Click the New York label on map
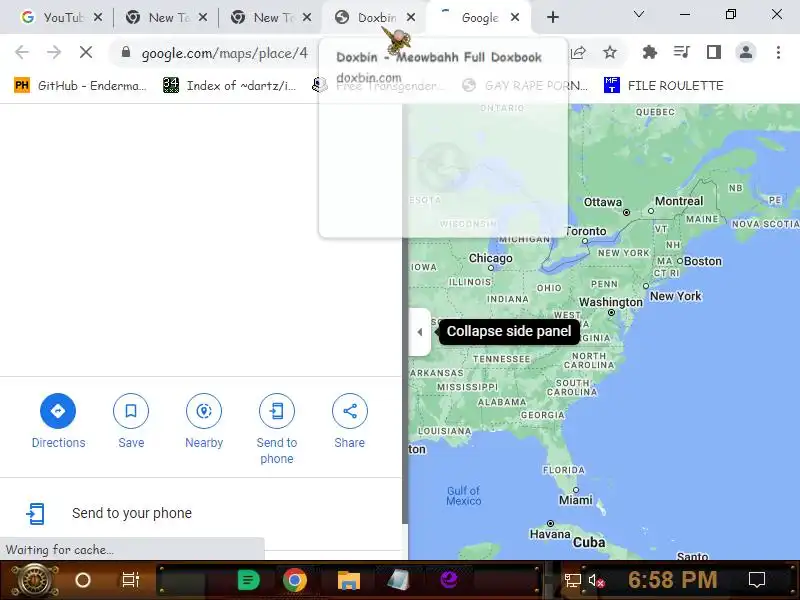 click(676, 296)
